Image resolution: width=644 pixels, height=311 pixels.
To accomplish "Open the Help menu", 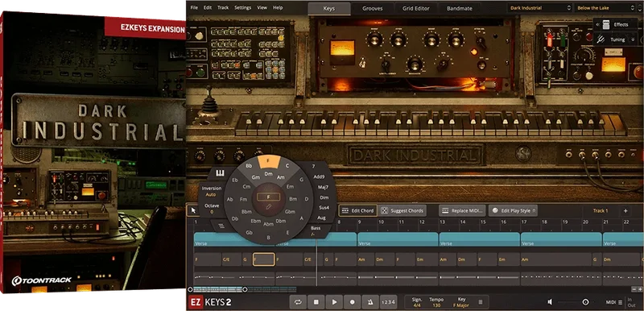I will click(x=278, y=7).
